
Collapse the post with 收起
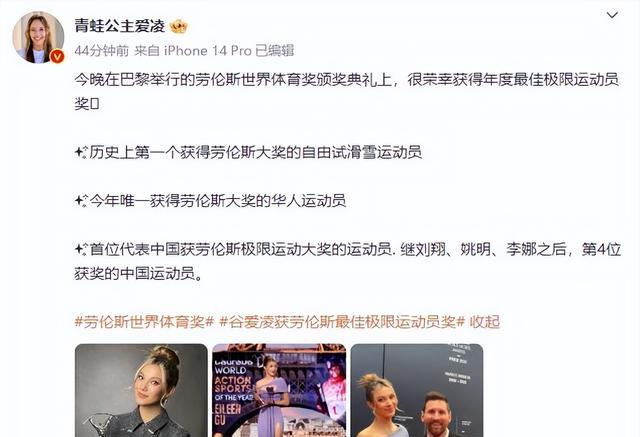[x=484, y=322]
